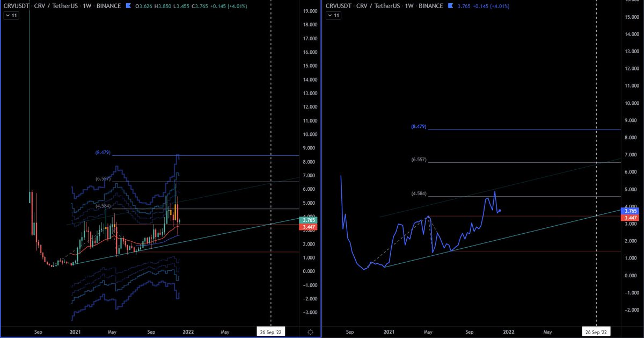Screen dimensions: 644x338
Task: Click the -2.000 price axis label in right chart
Action: [x=631, y=310]
